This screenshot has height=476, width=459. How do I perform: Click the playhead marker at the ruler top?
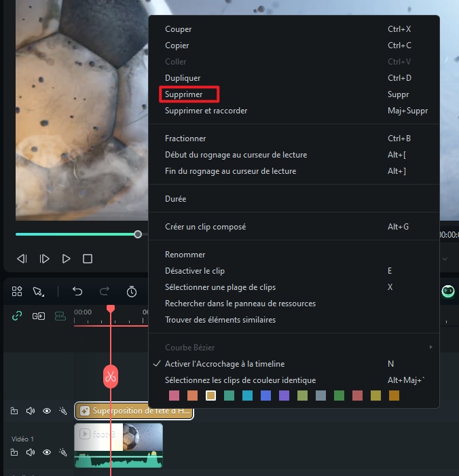pos(111,309)
